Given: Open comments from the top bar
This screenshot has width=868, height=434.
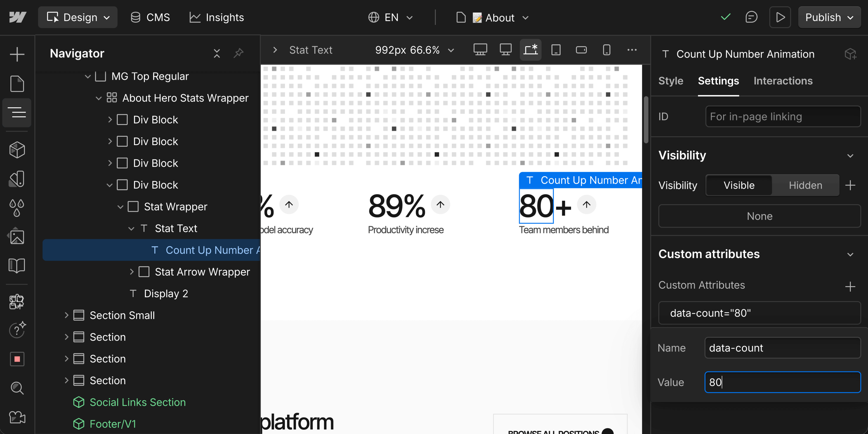Looking at the screenshot, I should point(751,17).
